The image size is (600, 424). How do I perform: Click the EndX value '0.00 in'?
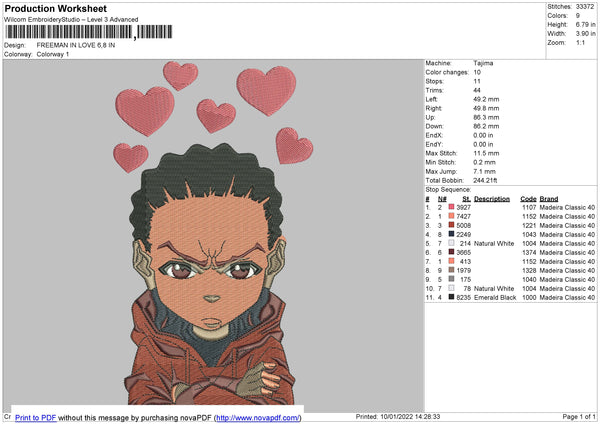tap(483, 135)
